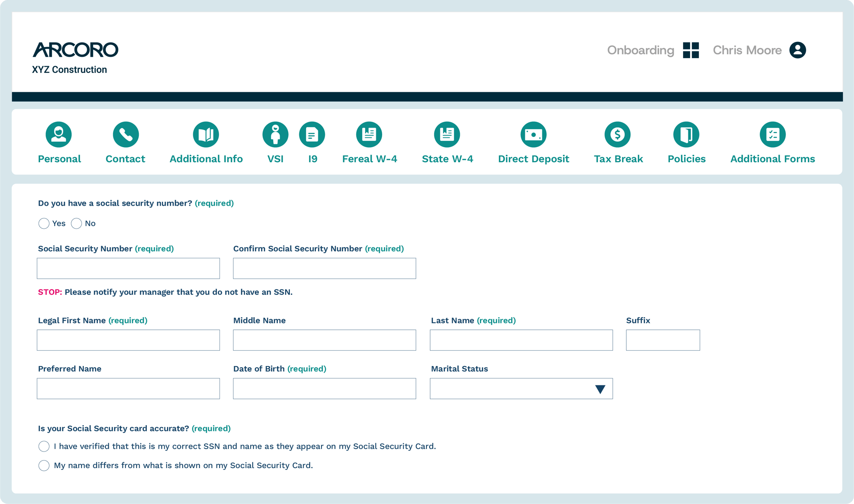Select the VSI person icon
The height and width of the screenshot is (504, 854).
[x=275, y=134]
